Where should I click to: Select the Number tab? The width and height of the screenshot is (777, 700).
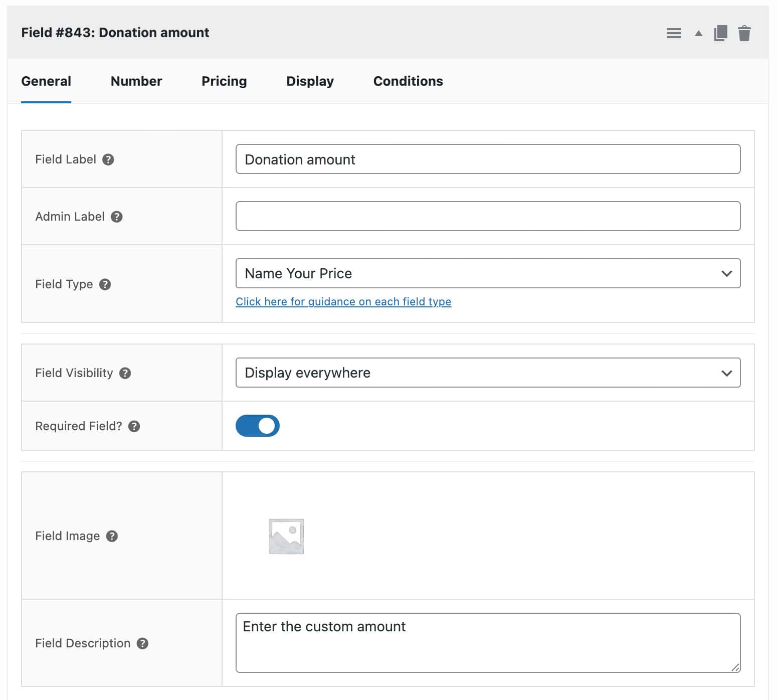pos(136,81)
